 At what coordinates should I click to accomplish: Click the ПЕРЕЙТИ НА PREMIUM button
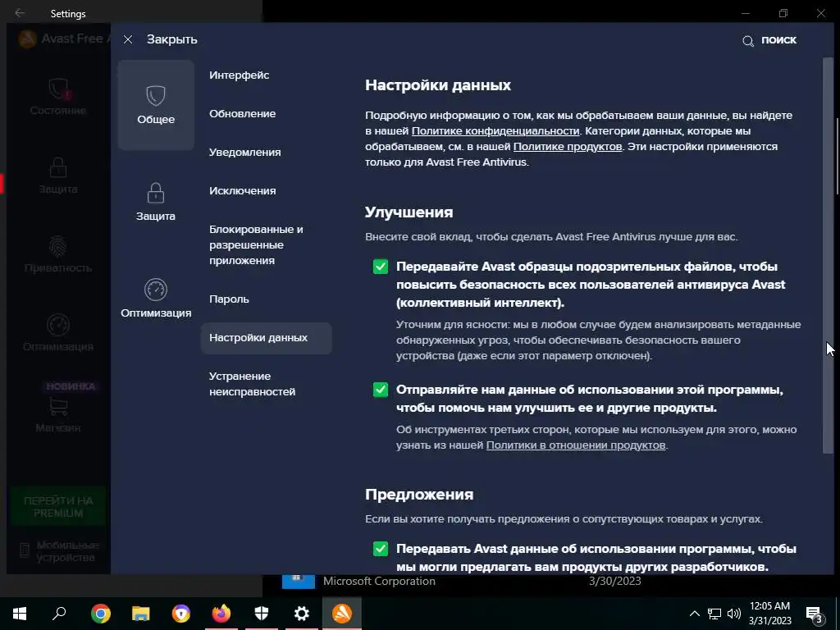(x=58, y=507)
